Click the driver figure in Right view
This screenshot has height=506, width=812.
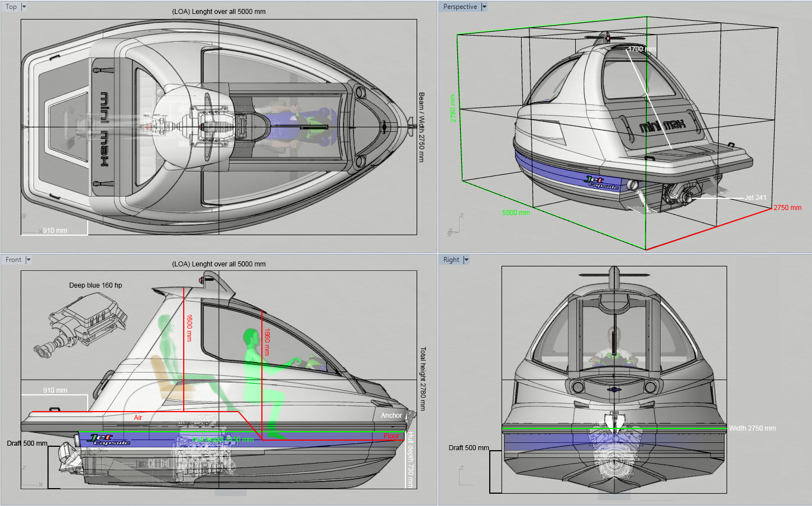614,348
